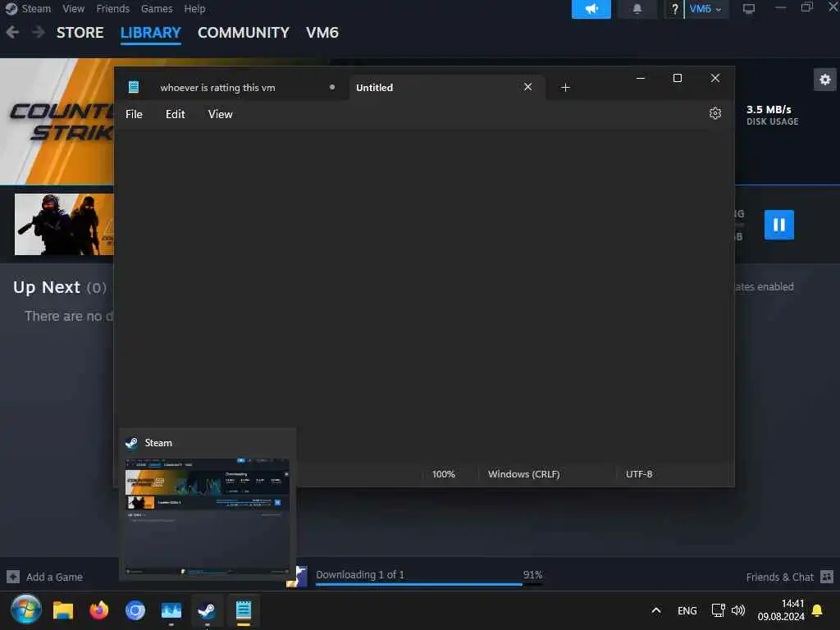
Task: Click the download progress bar at 91%
Action: [428, 584]
